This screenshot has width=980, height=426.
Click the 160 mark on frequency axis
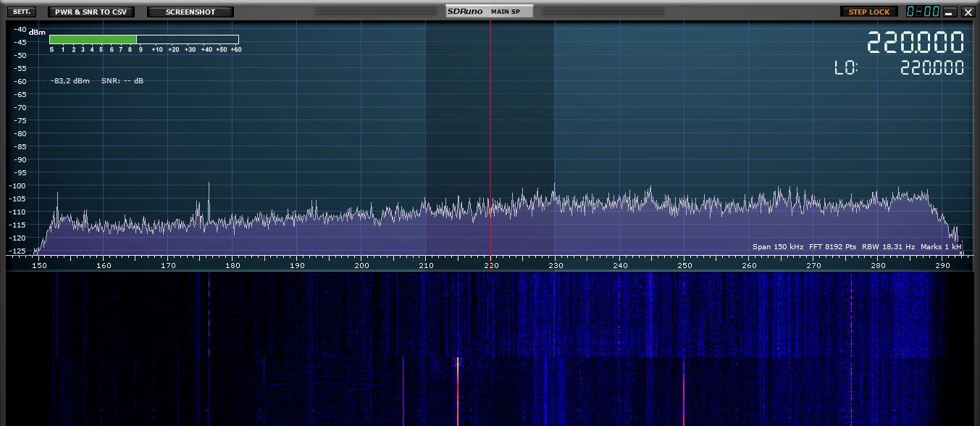tap(104, 265)
